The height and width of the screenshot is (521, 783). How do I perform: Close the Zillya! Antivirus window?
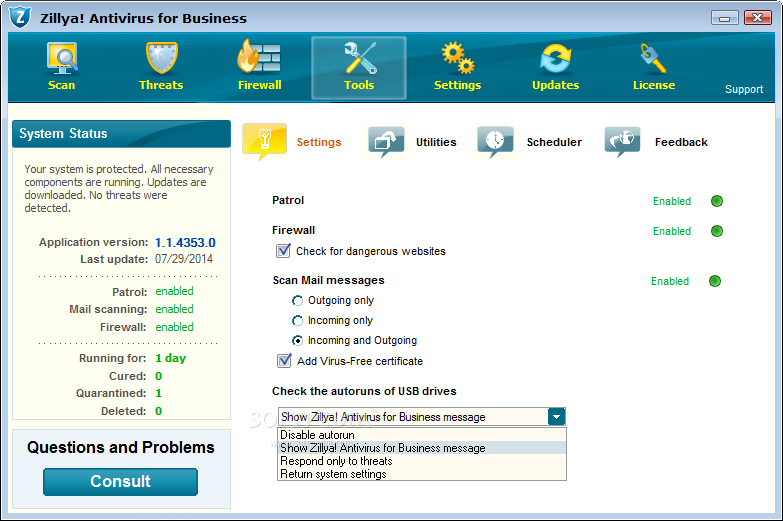(758, 18)
